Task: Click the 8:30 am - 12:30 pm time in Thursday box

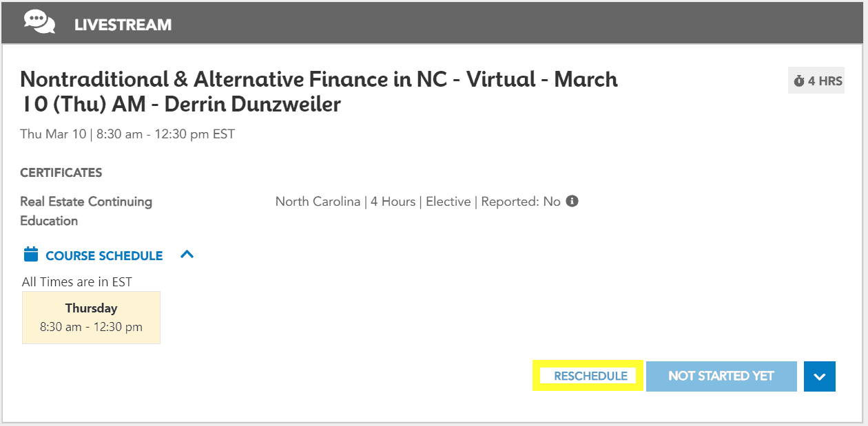Action: coord(91,327)
